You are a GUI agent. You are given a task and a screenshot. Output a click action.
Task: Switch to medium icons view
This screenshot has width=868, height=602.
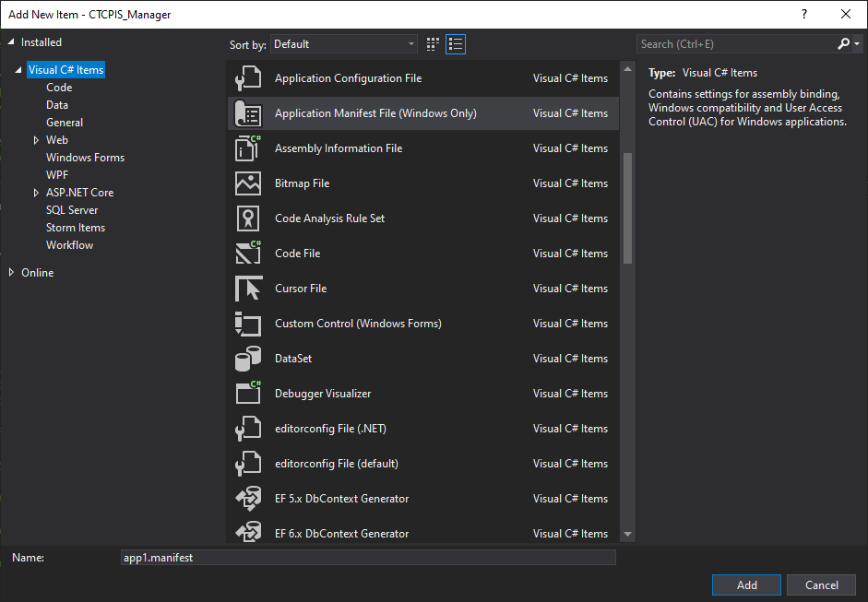[x=433, y=44]
